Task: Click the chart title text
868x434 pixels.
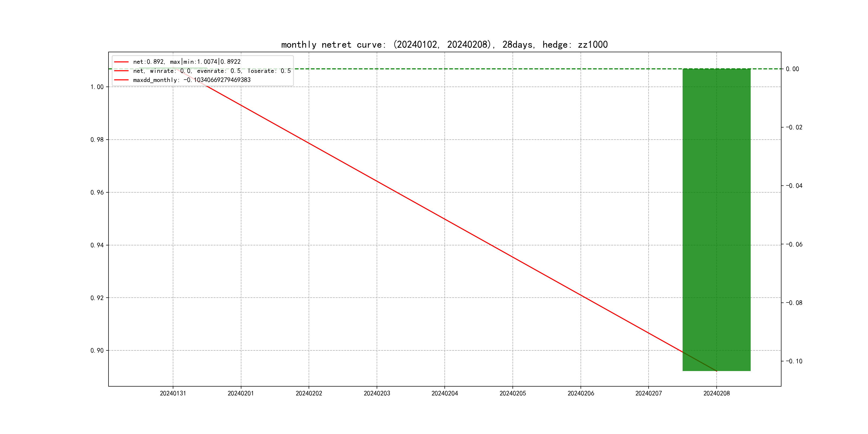Action: [x=444, y=44]
